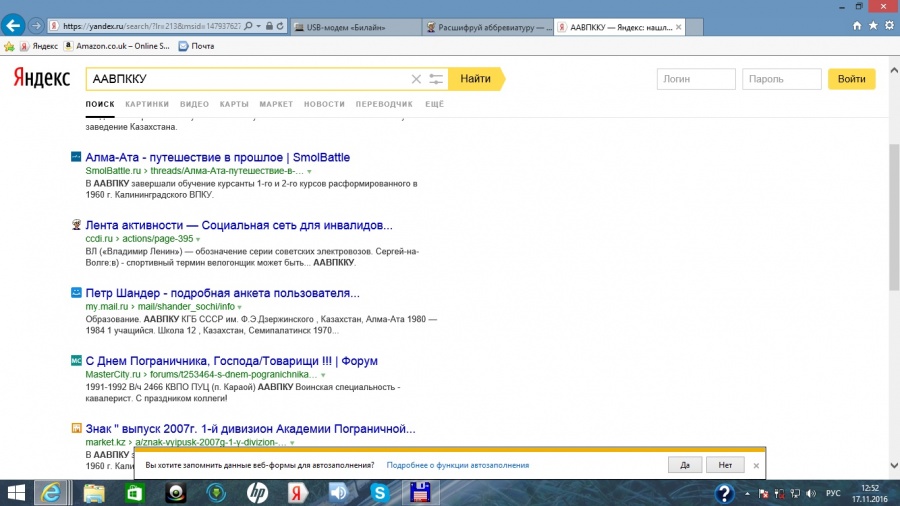This screenshot has height=506, width=900.
Task: Expand dropdown arrow next to market.kz URL
Action: click(x=292, y=443)
